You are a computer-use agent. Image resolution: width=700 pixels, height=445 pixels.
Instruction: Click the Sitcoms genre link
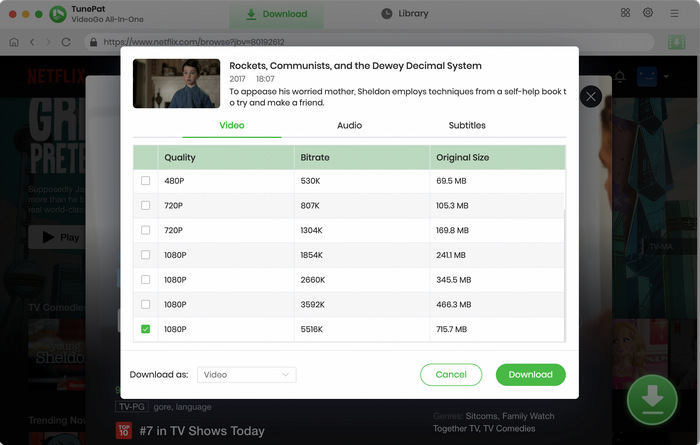[481, 416]
